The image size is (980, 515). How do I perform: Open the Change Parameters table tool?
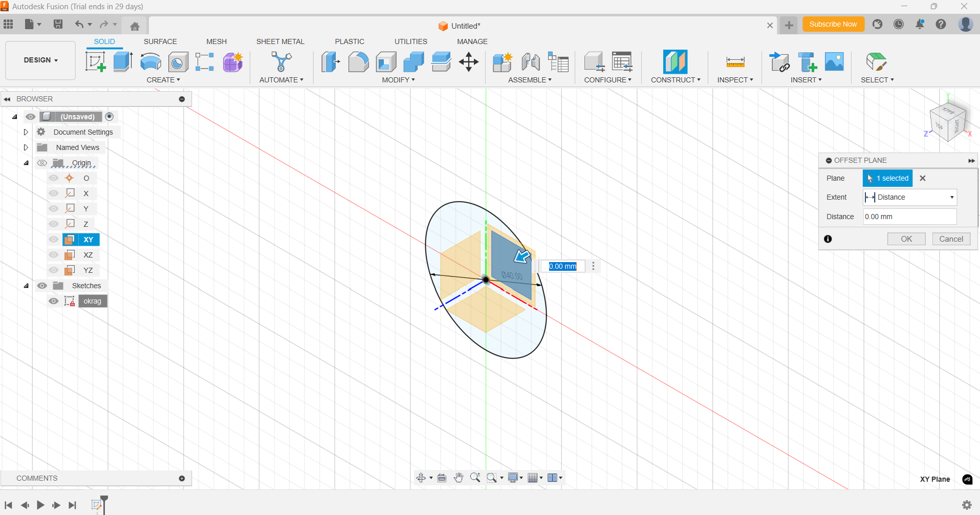pos(622,62)
